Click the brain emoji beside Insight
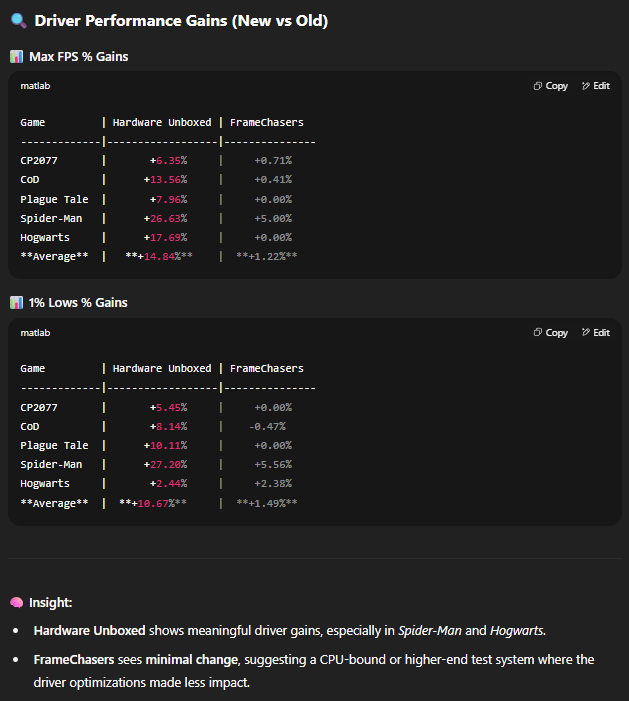The image size is (629, 701). [x=17, y=603]
